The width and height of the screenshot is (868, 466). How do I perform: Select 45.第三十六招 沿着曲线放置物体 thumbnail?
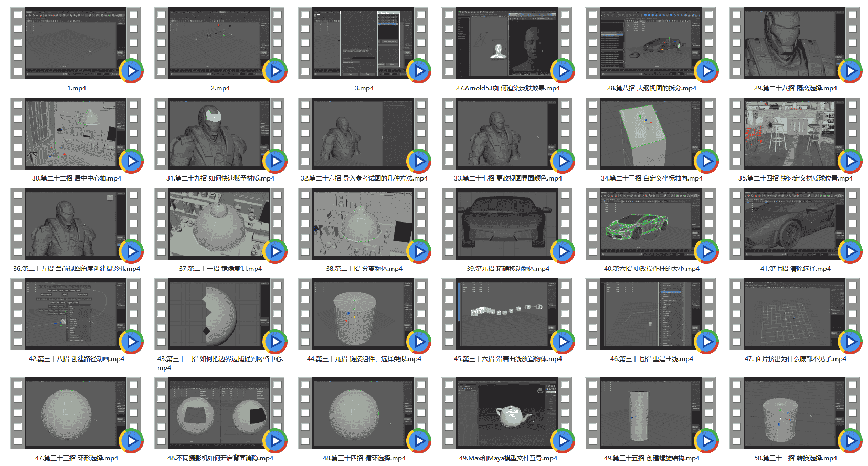[x=507, y=314]
